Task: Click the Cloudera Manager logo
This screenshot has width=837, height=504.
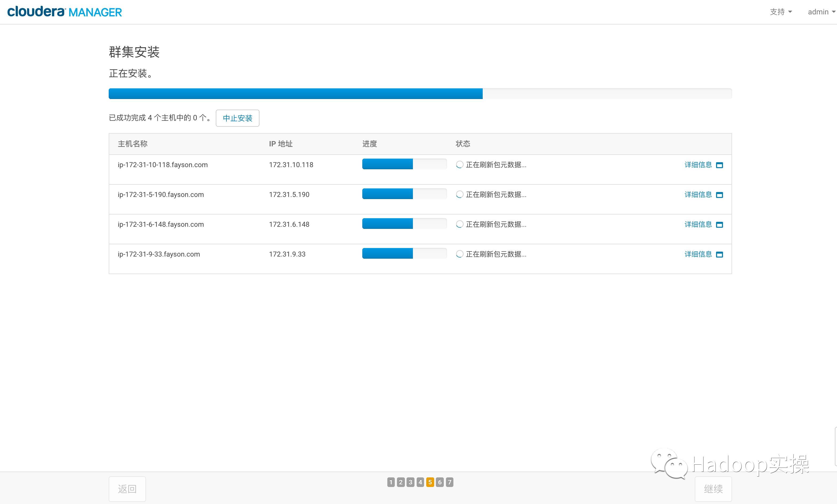Action: 64,12
